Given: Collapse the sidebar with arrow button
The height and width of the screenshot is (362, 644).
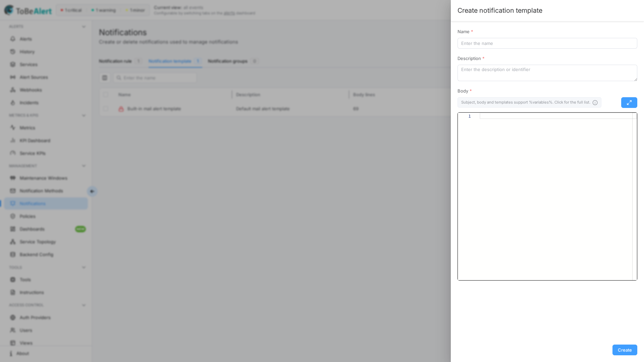Looking at the screenshot, I should (x=92, y=191).
